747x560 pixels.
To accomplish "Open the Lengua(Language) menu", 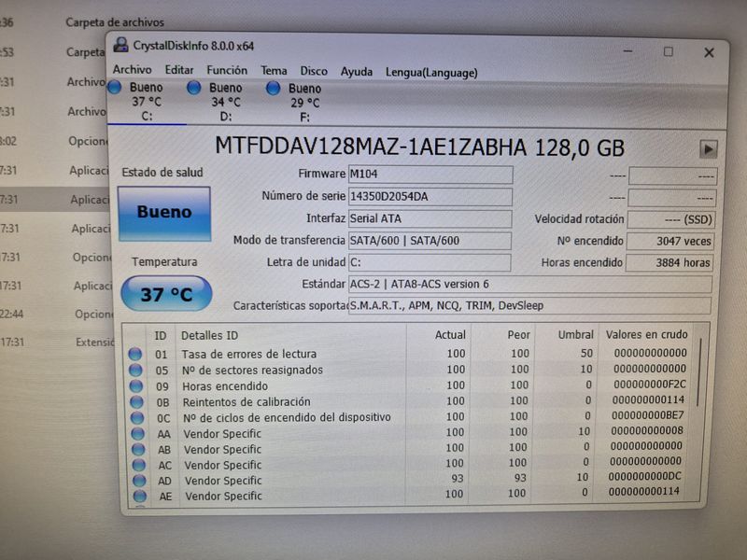I will tap(431, 73).
